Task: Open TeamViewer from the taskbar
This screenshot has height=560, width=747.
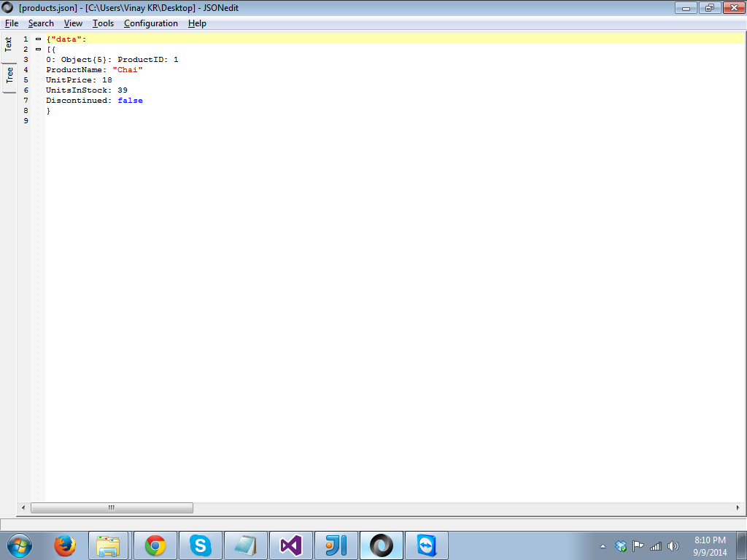Action: point(426,545)
